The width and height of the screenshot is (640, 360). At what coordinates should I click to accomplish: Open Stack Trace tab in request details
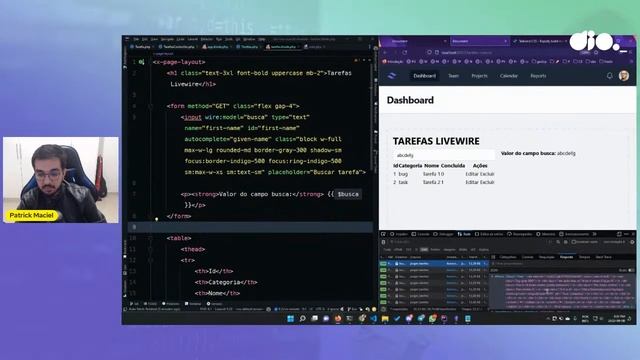[603, 257]
